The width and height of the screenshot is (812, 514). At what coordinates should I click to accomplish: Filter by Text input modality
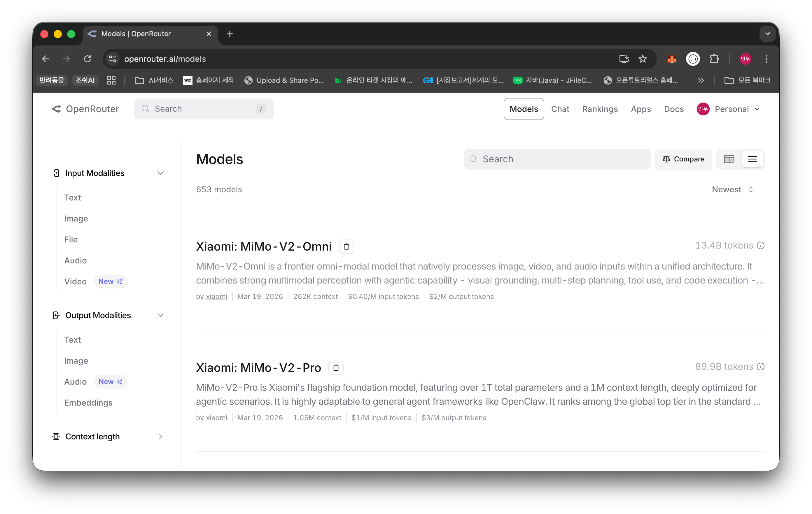tap(73, 197)
